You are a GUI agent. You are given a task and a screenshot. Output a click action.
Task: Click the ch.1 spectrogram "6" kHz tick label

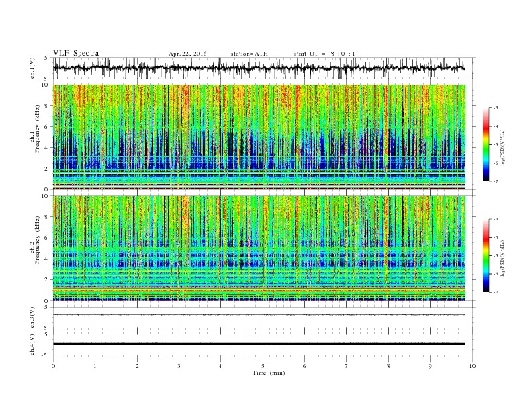click(x=46, y=127)
